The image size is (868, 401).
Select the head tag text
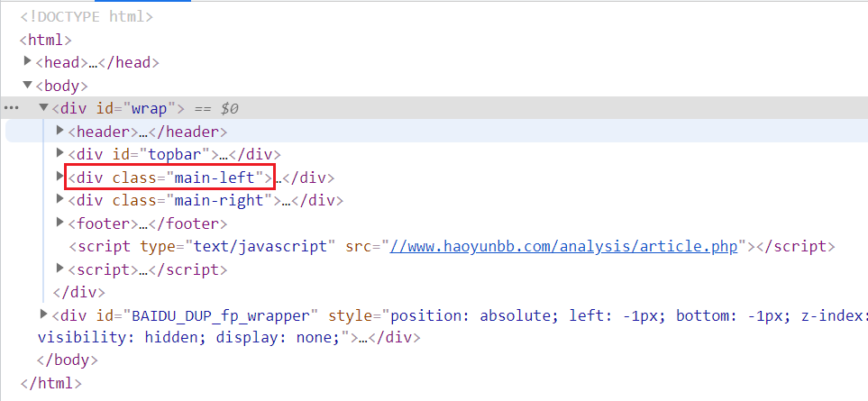[x=97, y=62]
